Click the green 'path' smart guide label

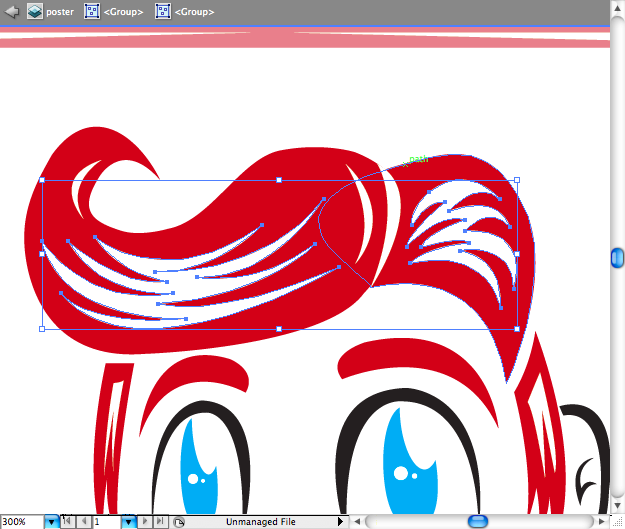point(419,159)
